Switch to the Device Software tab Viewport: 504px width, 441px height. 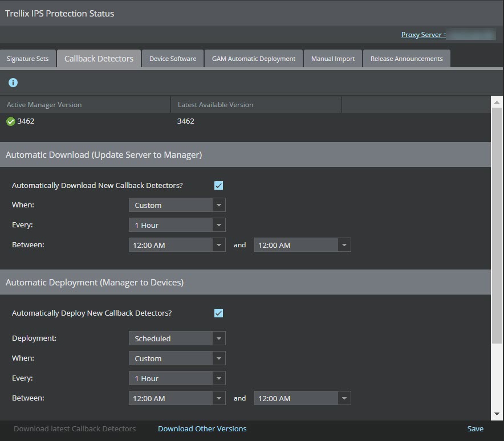173,59
